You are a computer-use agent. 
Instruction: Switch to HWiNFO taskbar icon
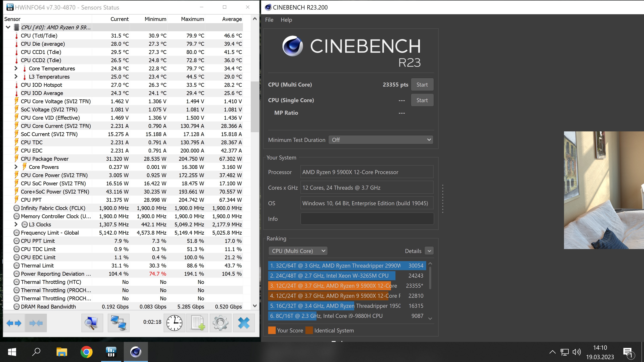111,352
